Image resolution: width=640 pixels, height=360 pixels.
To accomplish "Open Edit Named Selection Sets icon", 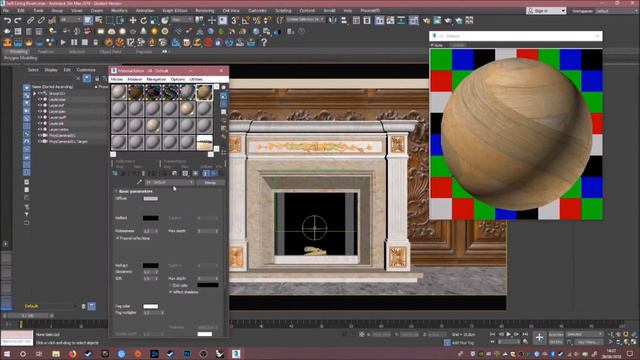I will [x=280, y=20].
